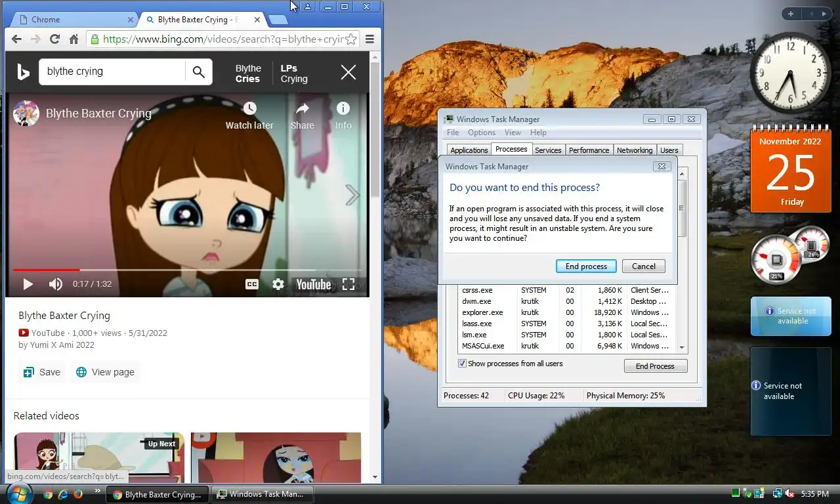Switch to the Performance tab
The image size is (840, 504).
[x=589, y=150]
